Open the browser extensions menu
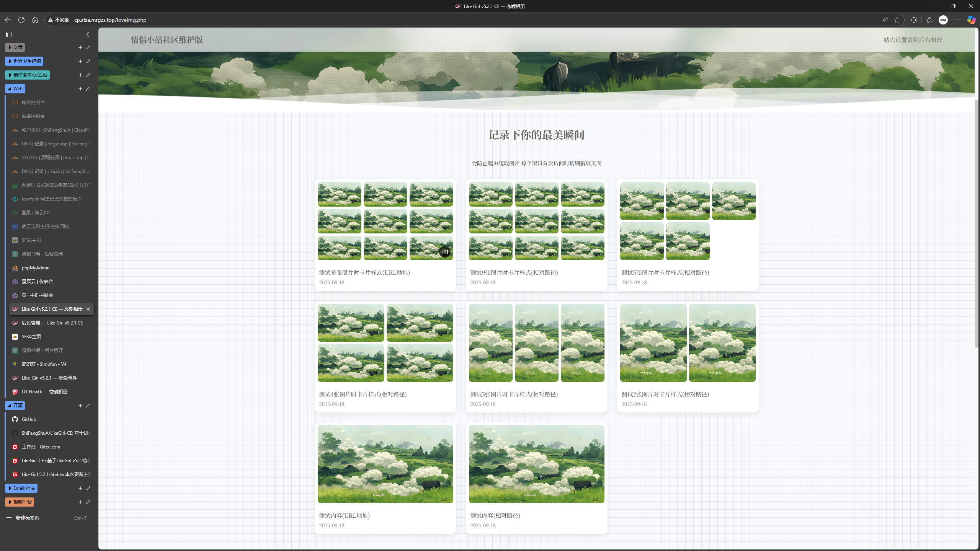Viewport: 980px width, 551px height. pyautogui.click(x=914, y=20)
